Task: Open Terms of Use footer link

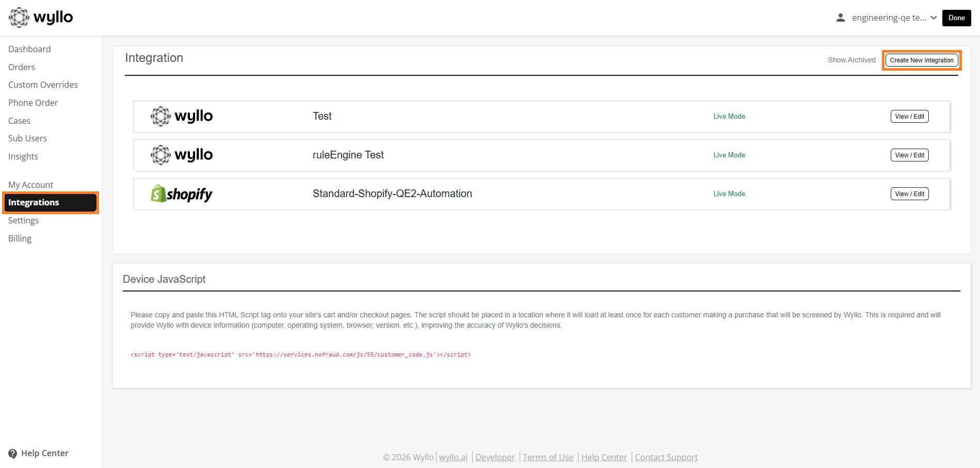Action: coord(548,457)
